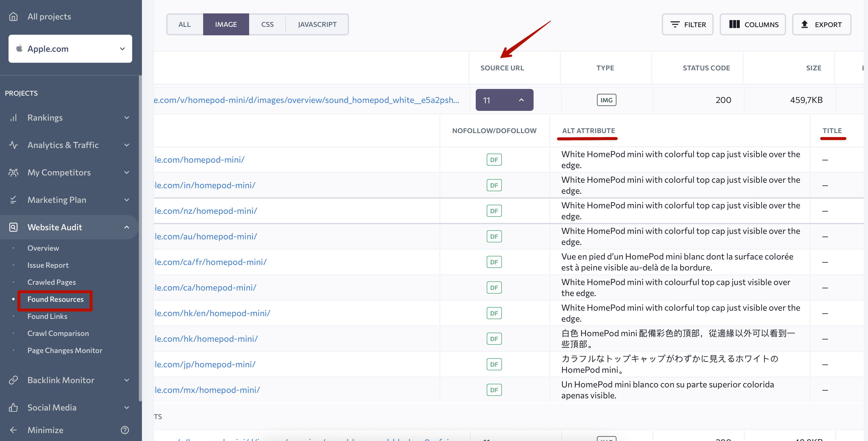This screenshot has height=441, width=868.
Task: Click the SOURCE URL column header
Action: (x=502, y=68)
